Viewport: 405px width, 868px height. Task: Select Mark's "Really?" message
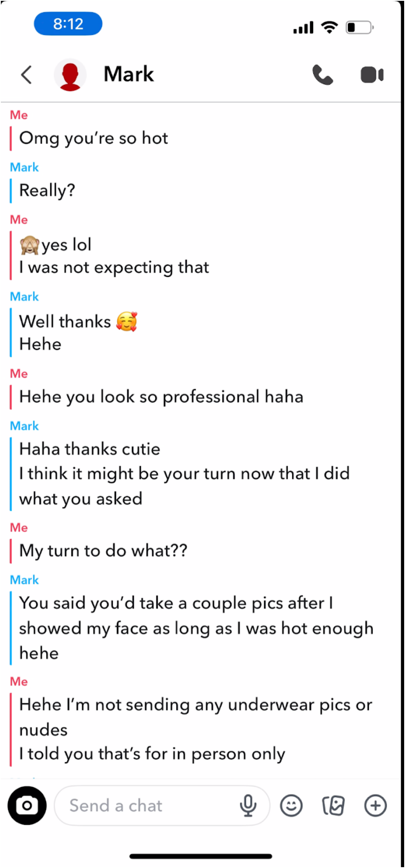pyautogui.click(x=47, y=191)
